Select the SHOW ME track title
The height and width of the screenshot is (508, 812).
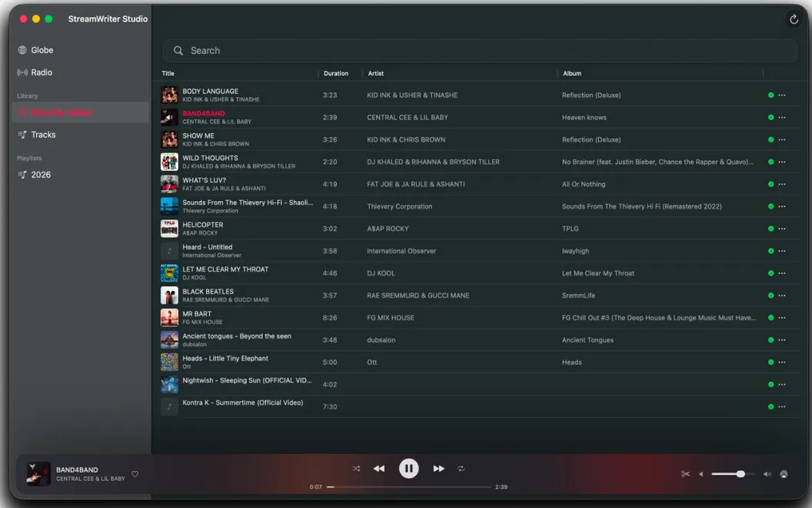198,135
